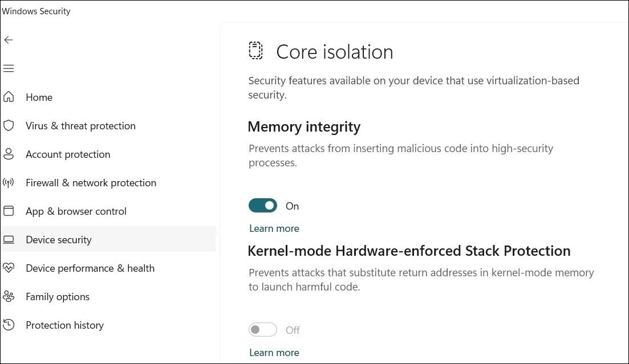The height and width of the screenshot is (364, 629).
Task: Select the Virus & threat protection shield icon
Action: [9, 125]
